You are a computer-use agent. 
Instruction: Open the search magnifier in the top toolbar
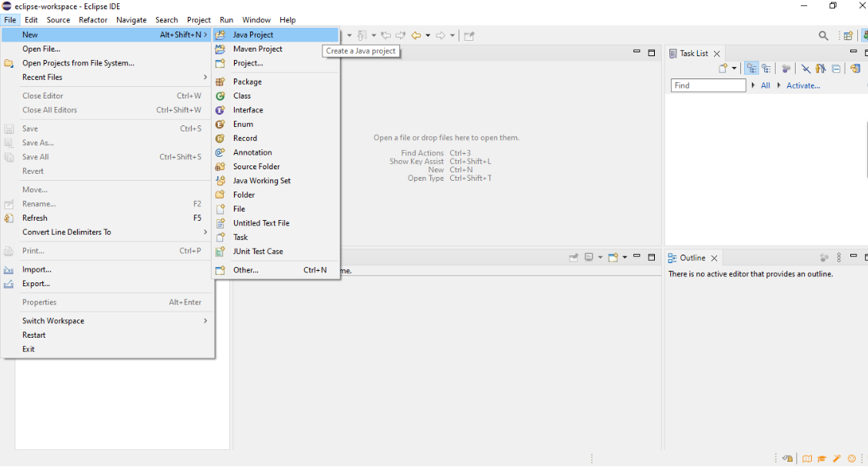[x=823, y=35]
